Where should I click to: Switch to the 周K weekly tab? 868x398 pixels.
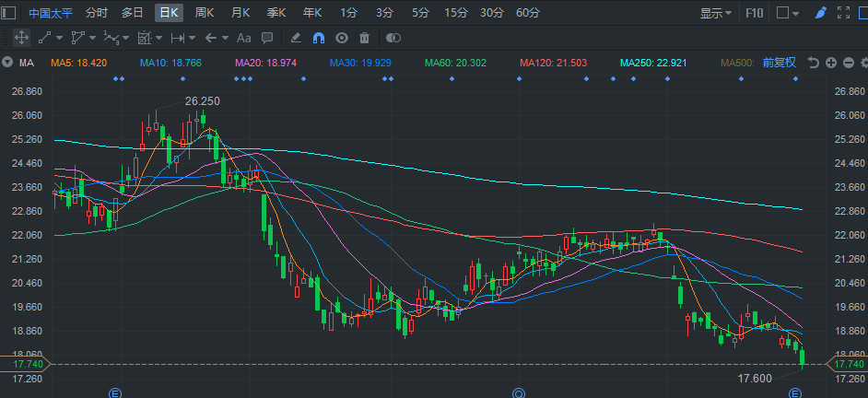point(205,12)
